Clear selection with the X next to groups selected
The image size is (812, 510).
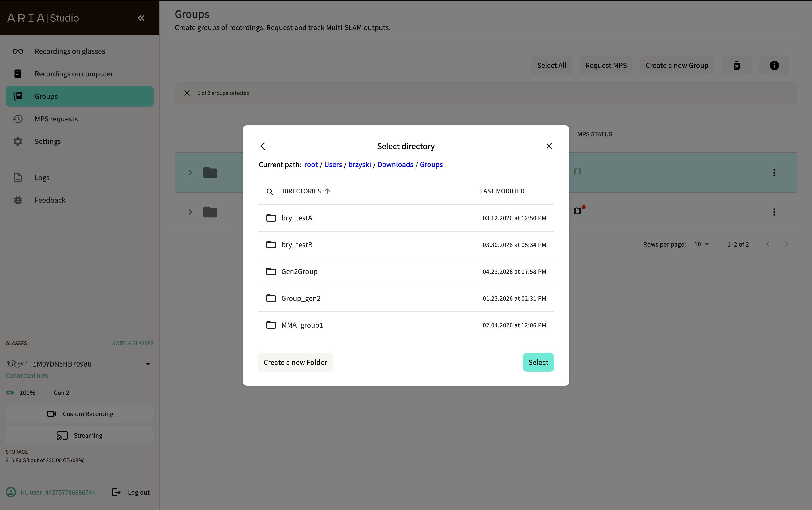pyautogui.click(x=187, y=93)
